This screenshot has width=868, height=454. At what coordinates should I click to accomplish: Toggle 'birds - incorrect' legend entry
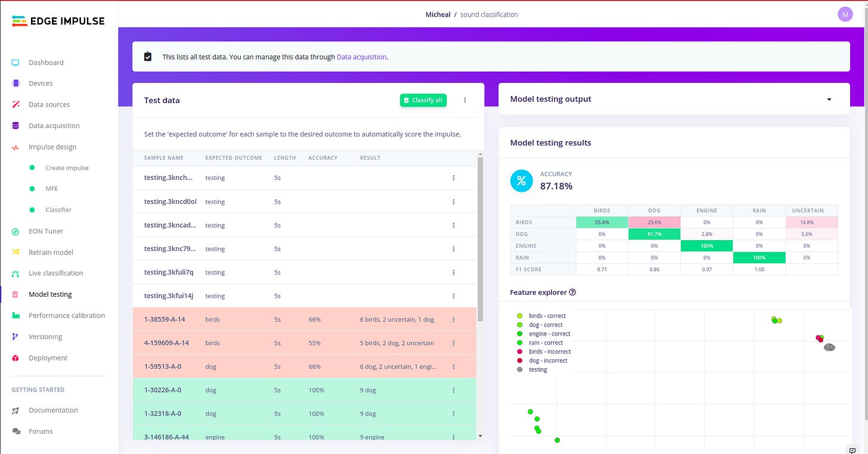544,352
